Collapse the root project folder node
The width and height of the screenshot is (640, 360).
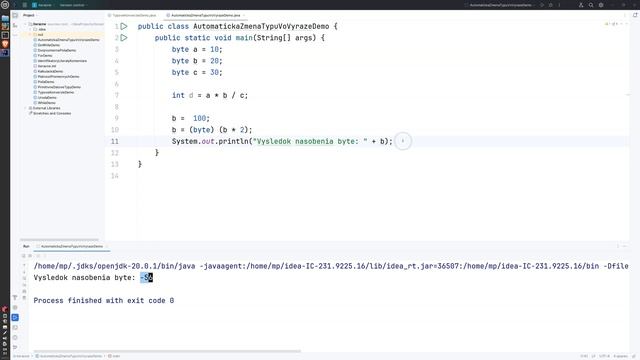26,24
